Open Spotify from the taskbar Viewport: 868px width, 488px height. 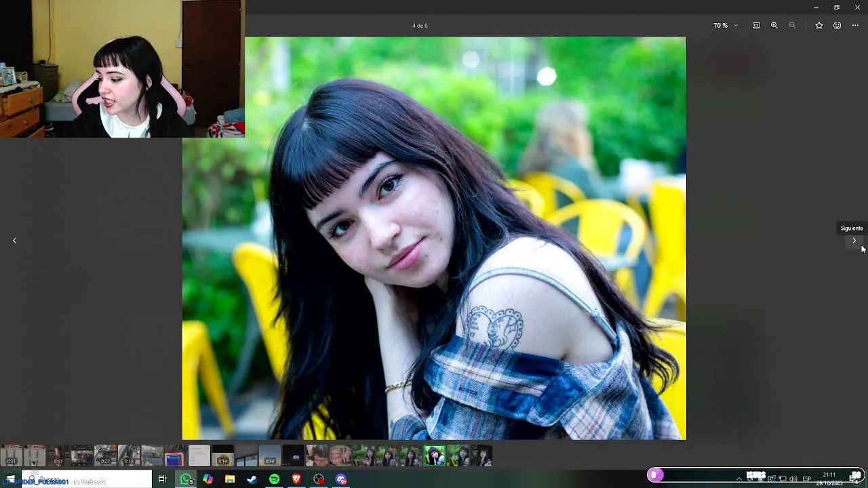coord(274,479)
